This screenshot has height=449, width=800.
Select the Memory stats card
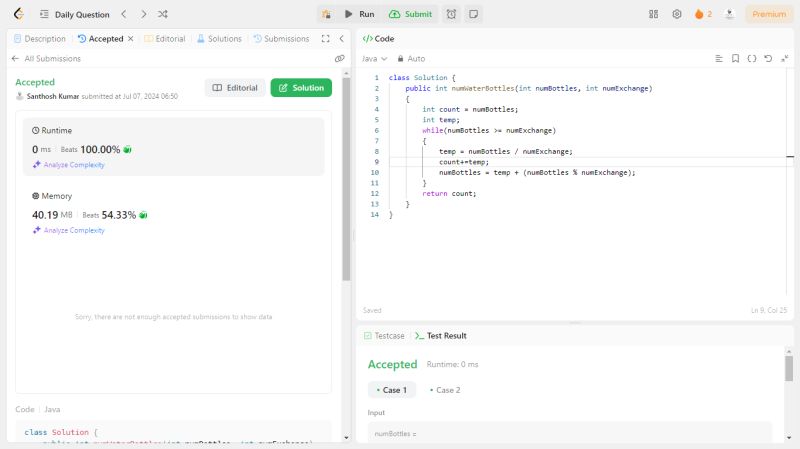coord(173,212)
